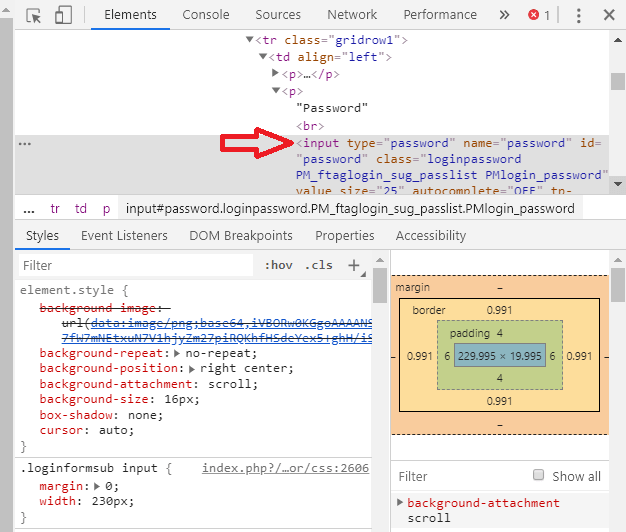Close DevTools with the X icon
This screenshot has height=532, width=626.
[609, 15]
